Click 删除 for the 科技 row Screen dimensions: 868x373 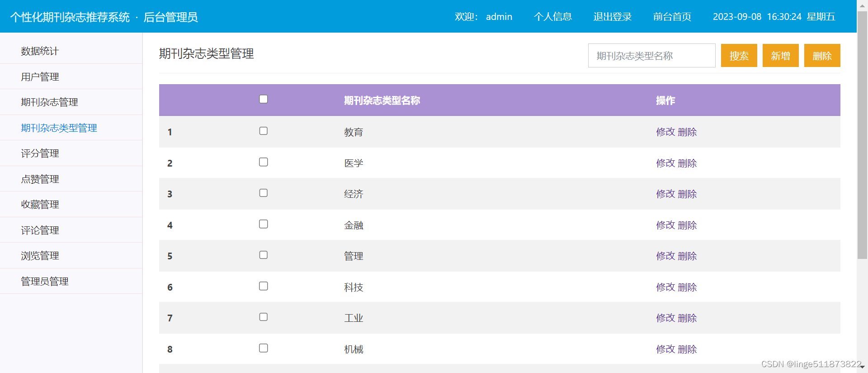click(x=687, y=287)
